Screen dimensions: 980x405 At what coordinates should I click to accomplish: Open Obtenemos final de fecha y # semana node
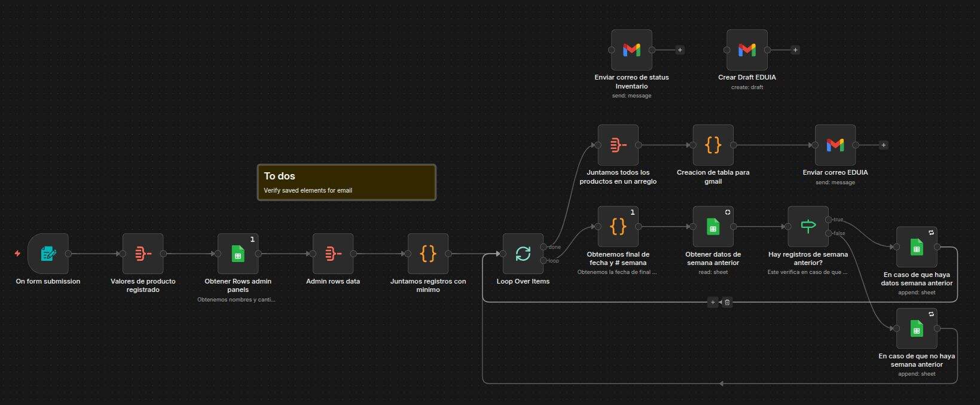618,227
